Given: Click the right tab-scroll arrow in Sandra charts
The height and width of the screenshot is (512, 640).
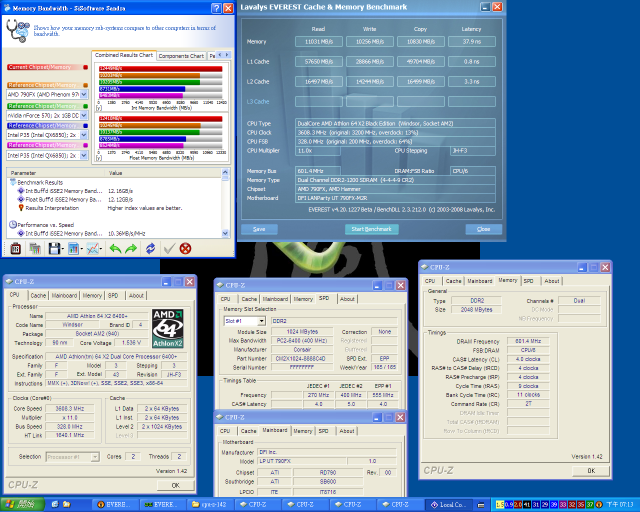Looking at the screenshot, I should click(x=227, y=55).
